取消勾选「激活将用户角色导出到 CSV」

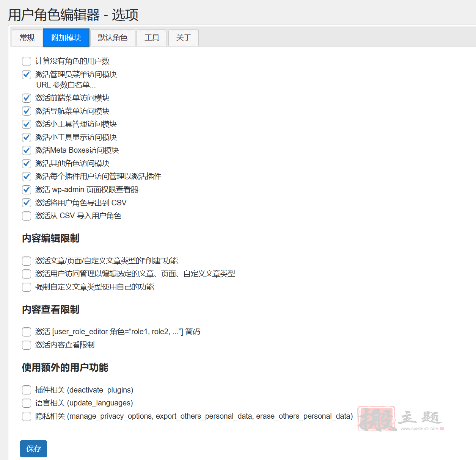tap(26, 203)
